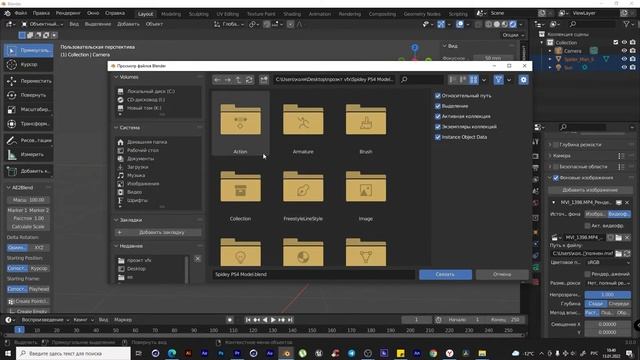Image resolution: width=640 pixels, height=360 pixels.
Task: Create a new directory in file browser
Action: click(x=264, y=80)
